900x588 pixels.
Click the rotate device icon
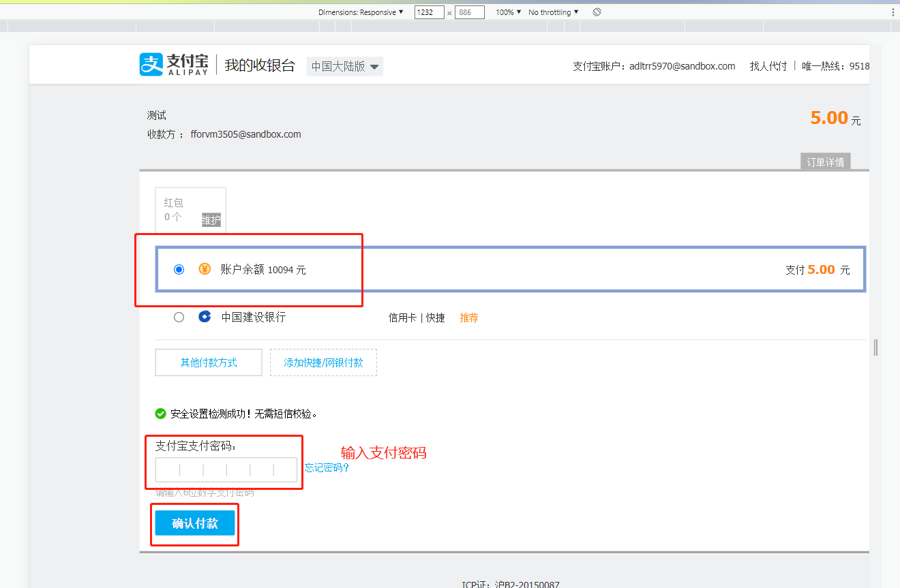(597, 12)
